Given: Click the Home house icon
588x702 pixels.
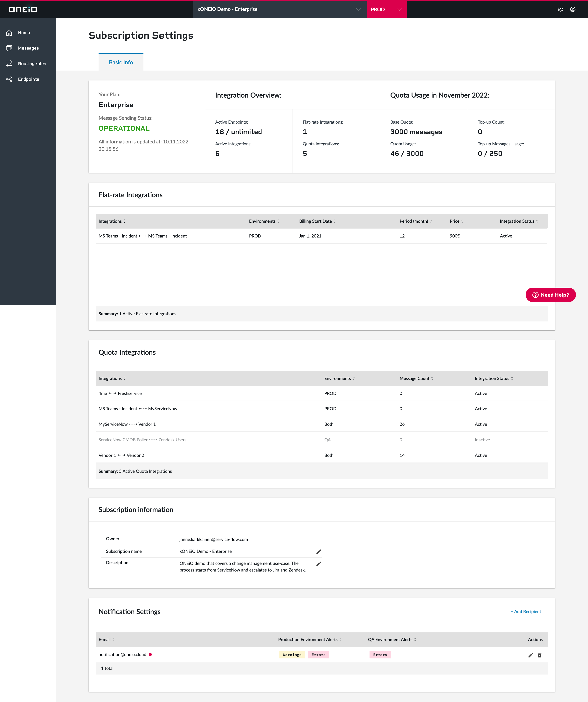Looking at the screenshot, I should (9, 32).
